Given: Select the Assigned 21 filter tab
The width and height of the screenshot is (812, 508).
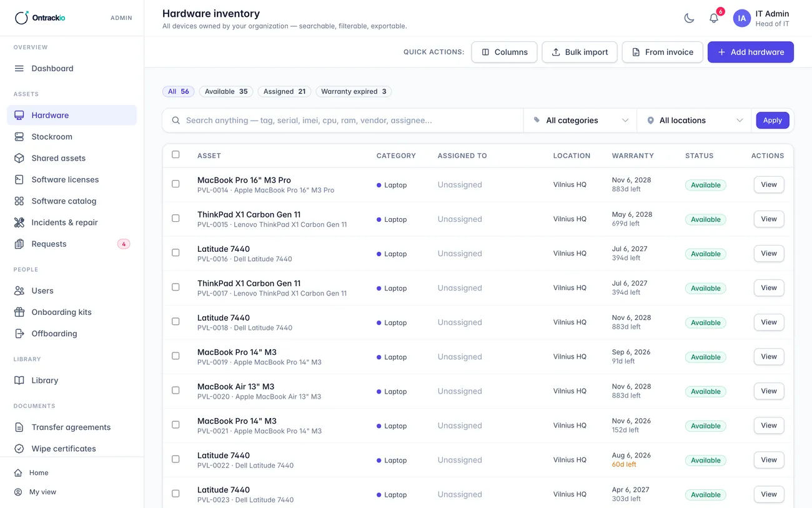Looking at the screenshot, I should click(x=284, y=91).
